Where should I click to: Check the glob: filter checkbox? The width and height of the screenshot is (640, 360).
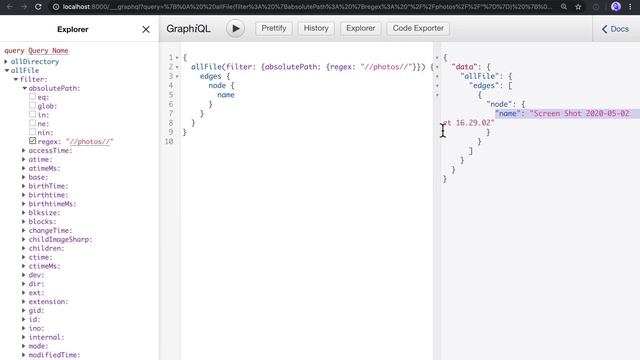pyautogui.click(x=32, y=106)
